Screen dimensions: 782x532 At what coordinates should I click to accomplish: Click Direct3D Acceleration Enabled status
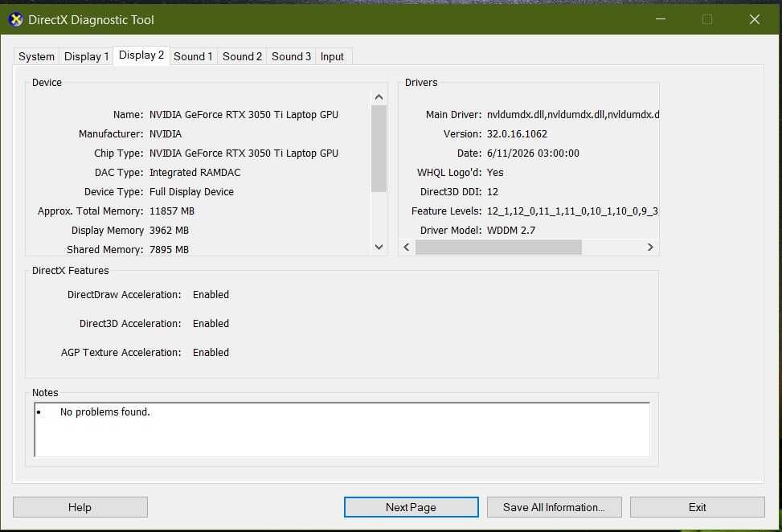tap(211, 324)
